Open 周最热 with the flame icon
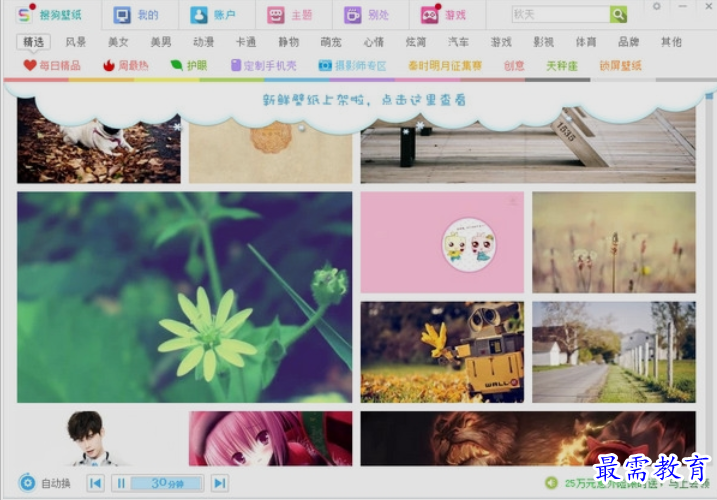 126,65
